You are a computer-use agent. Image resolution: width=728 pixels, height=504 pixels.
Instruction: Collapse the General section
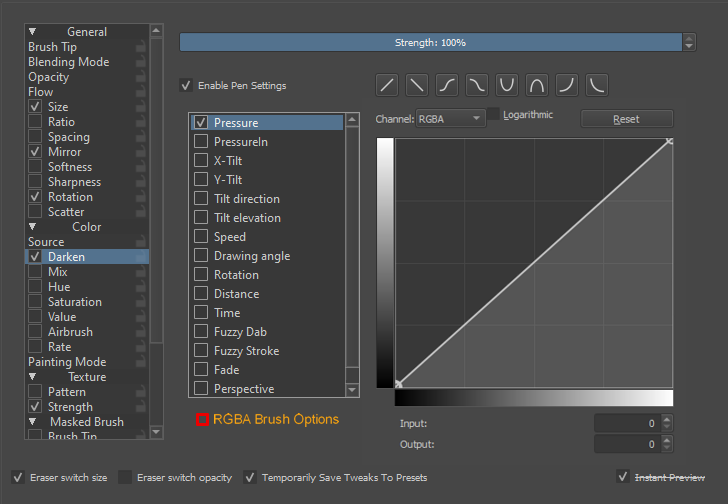pos(32,32)
